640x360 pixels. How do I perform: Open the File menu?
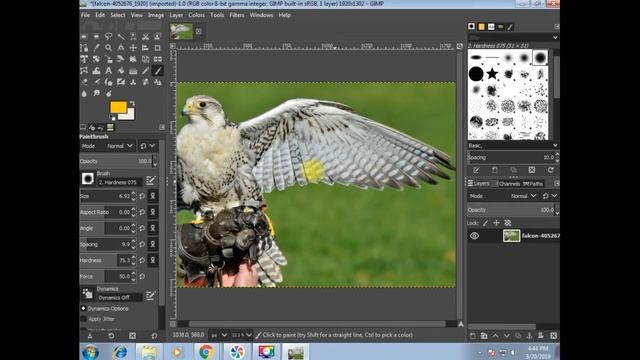click(x=85, y=15)
